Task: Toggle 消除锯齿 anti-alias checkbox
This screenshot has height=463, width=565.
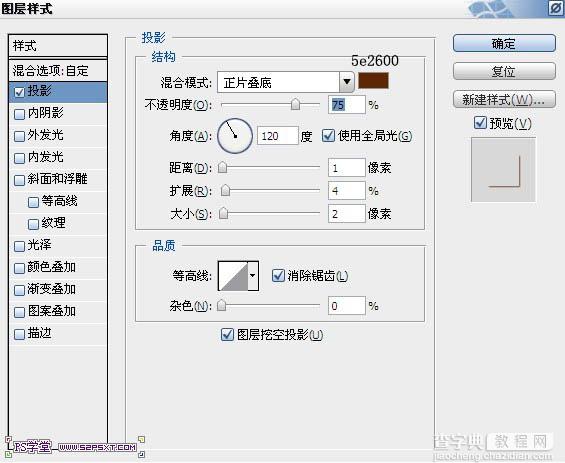Action: (x=278, y=276)
